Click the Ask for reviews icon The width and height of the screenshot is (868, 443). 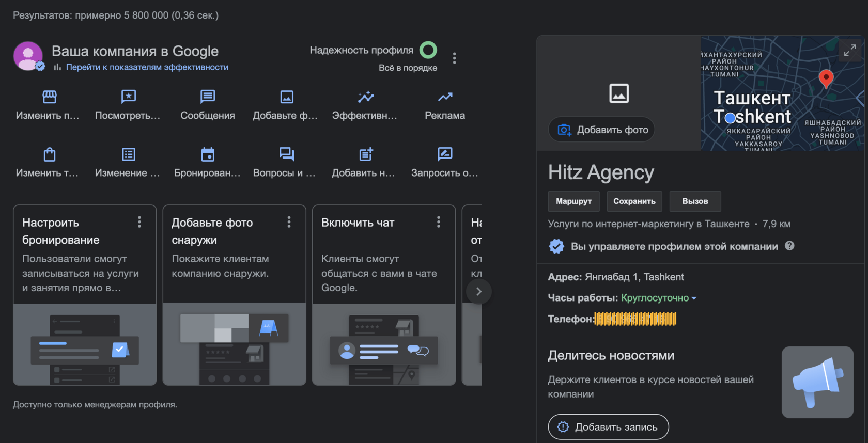click(x=445, y=154)
